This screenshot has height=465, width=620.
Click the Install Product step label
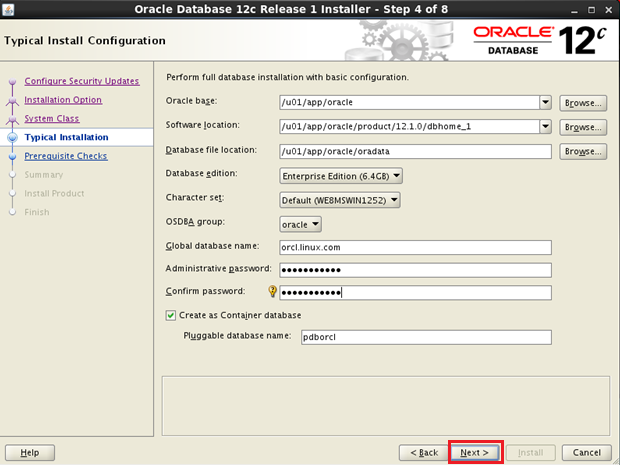54,193
